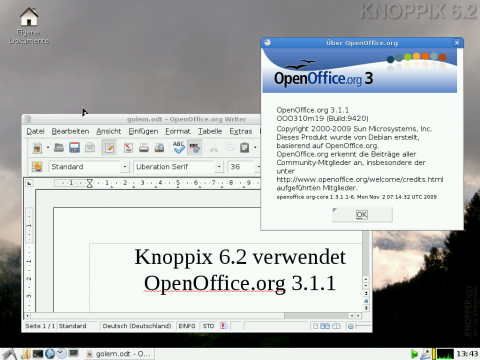Launch the terminal from the panel
Screen dimensions: 480x360
[x=38, y=354]
